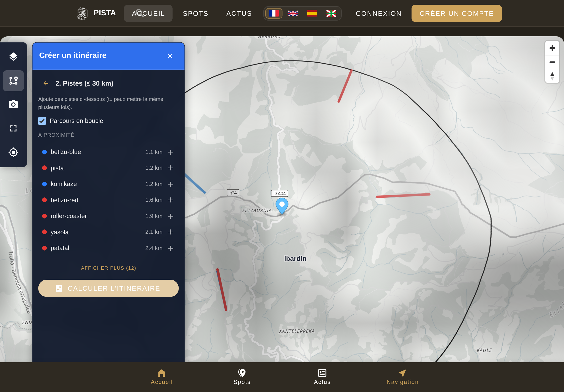Click Connexion link
The image size is (564, 392).
[379, 13]
